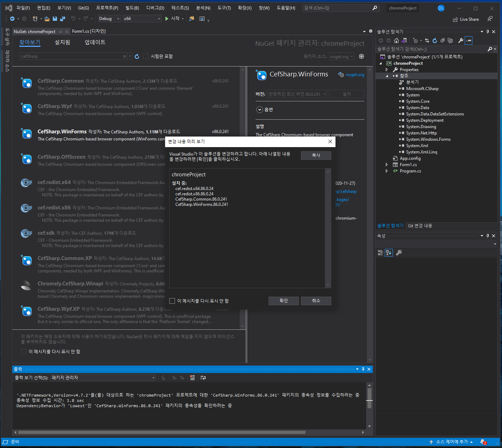Viewport: 502px width, 448px height.
Task: Click the green Start debugging play icon
Action: coord(167,19)
